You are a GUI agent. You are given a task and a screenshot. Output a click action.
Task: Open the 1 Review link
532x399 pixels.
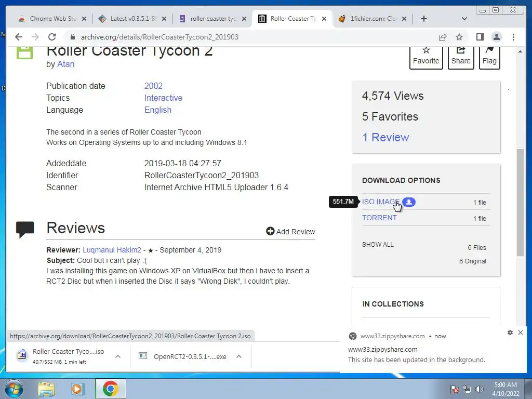pos(385,137)
